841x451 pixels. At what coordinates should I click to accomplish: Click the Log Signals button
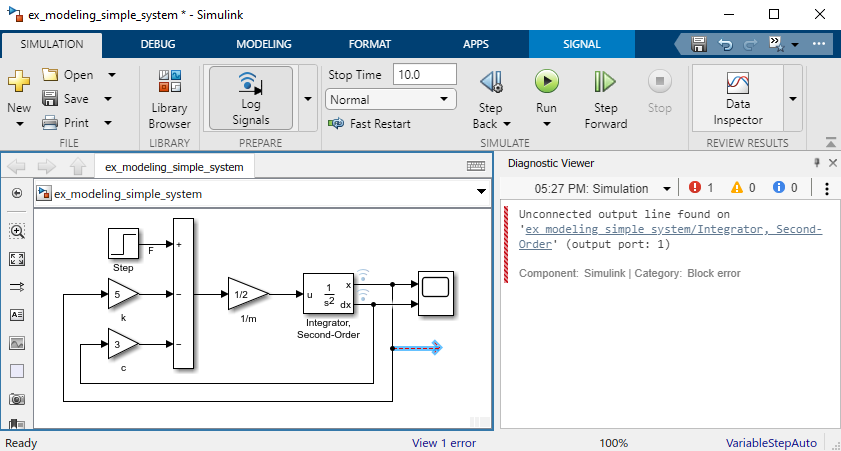tap(250, 98)
